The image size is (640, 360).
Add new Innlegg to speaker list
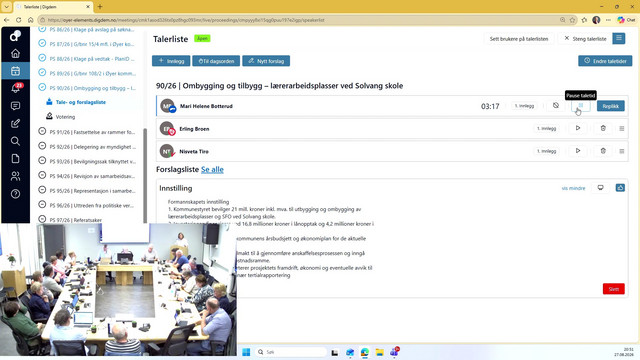(171, 61)
